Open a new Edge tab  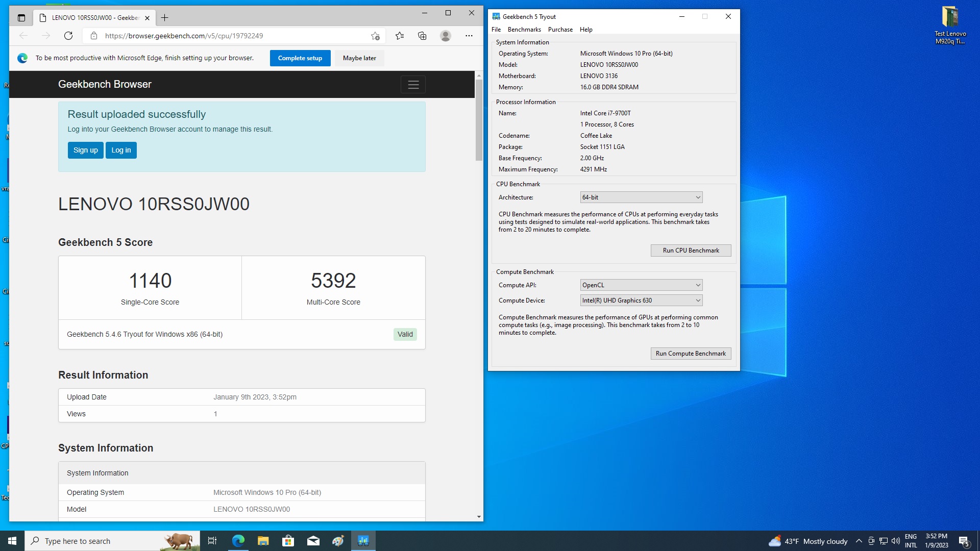click(164, 18)
